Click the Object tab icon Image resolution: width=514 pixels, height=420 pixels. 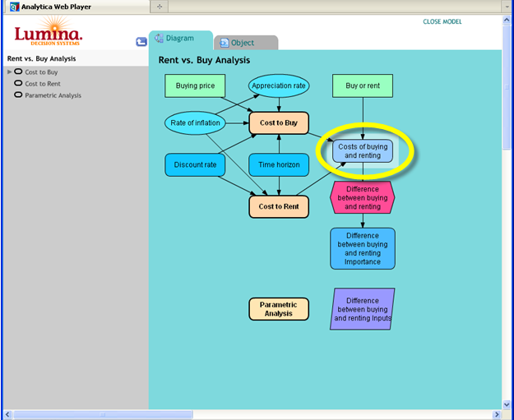coord(225,43)
